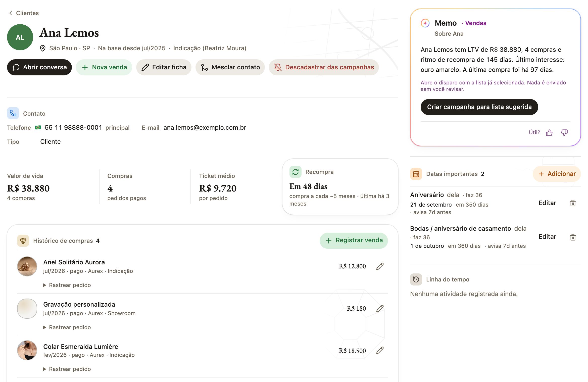Open Colar Esmeralda Lumière thumbnail

click(27, 350)
